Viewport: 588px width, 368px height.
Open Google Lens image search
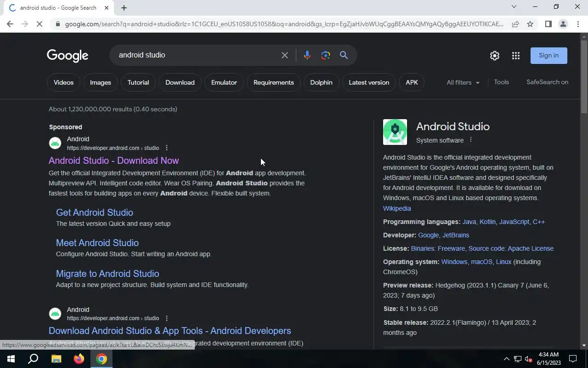pyautogui.click(x=326, y=55)
